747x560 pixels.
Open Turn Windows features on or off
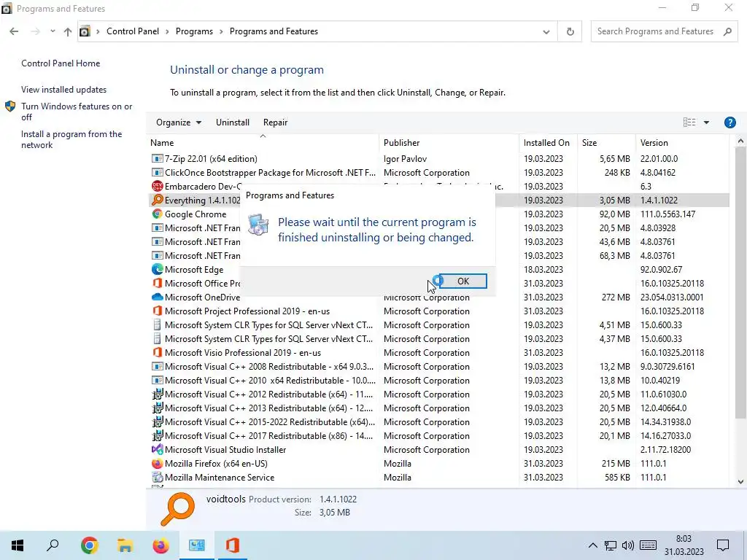[77, 112]
